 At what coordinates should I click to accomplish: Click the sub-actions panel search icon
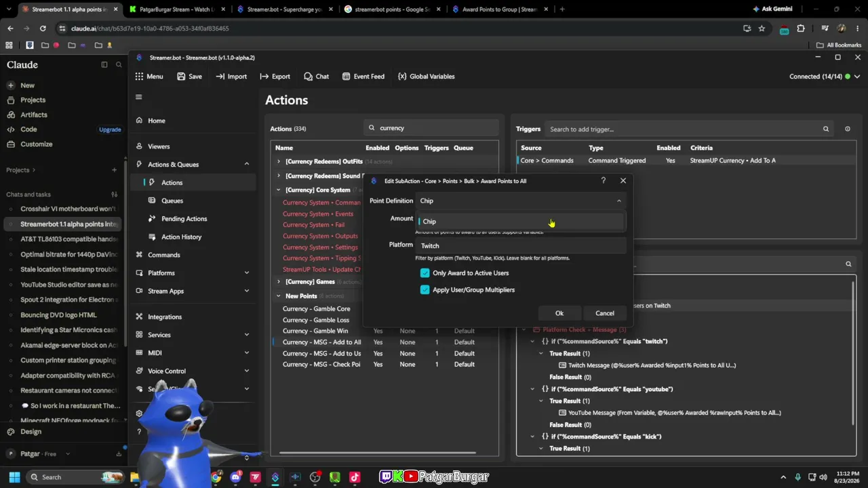pyautogui.click(x=848, y=264)
